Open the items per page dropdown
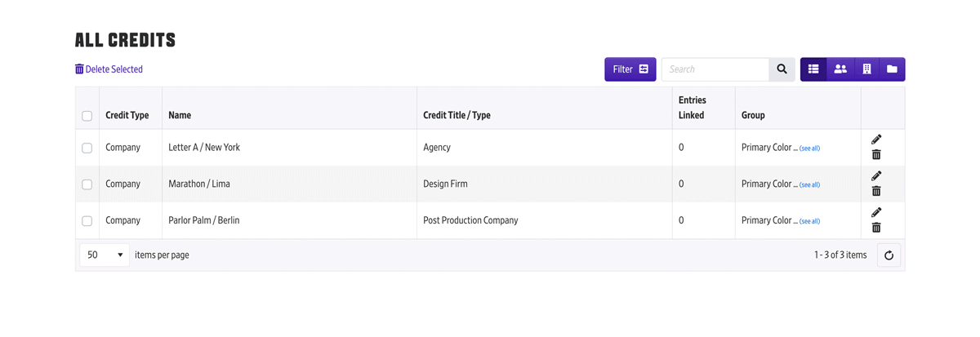 [105, 255]
